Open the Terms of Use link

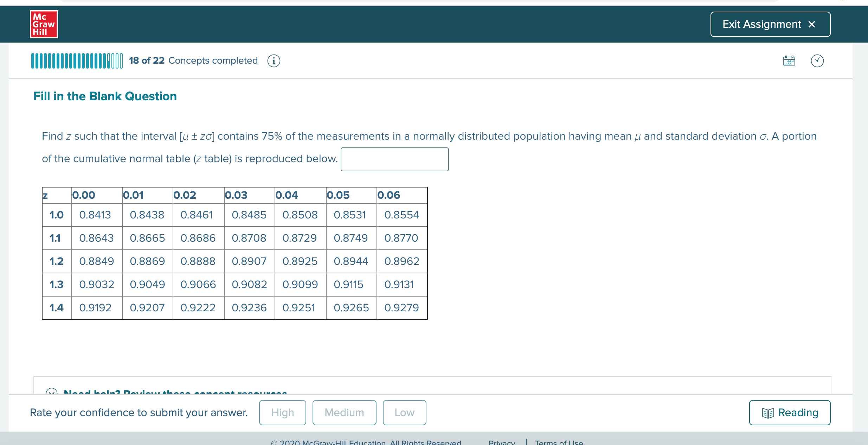point(559,442)
